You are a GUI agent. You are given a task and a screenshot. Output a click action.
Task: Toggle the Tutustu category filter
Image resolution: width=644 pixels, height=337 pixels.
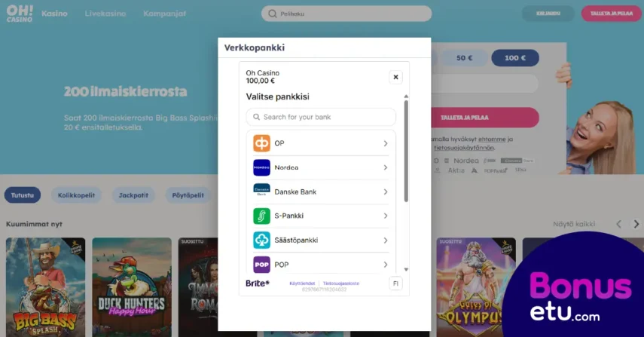click(23, 195)
